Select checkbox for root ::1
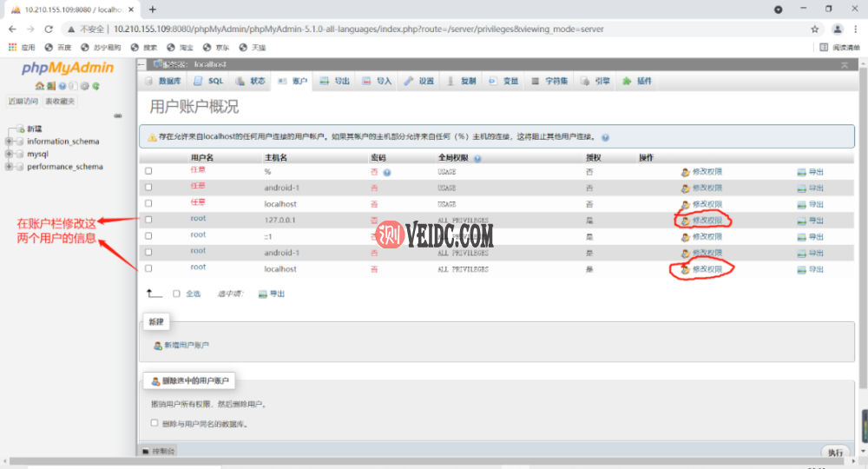Viewport: 868px width, 469px height. (148, 236)
